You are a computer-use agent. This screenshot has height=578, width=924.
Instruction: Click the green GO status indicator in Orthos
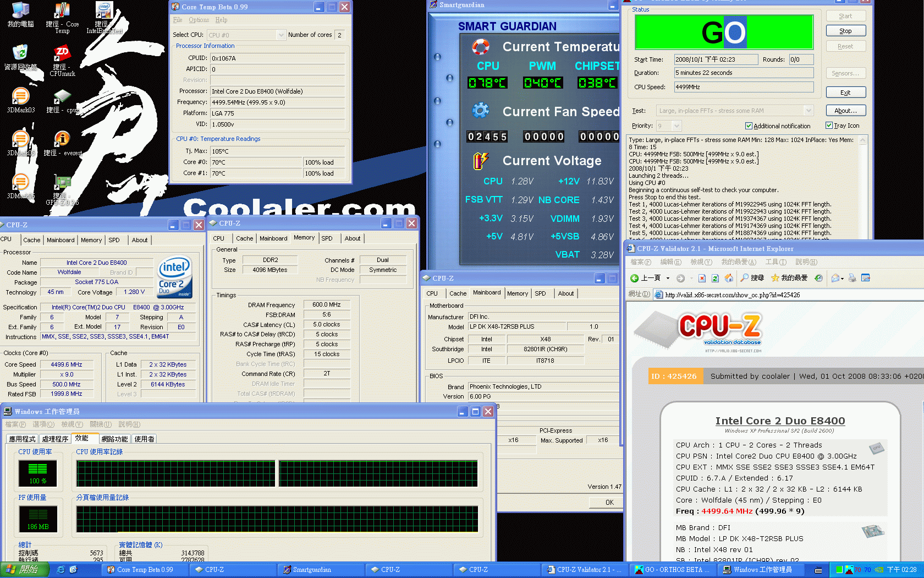point(724,32)
